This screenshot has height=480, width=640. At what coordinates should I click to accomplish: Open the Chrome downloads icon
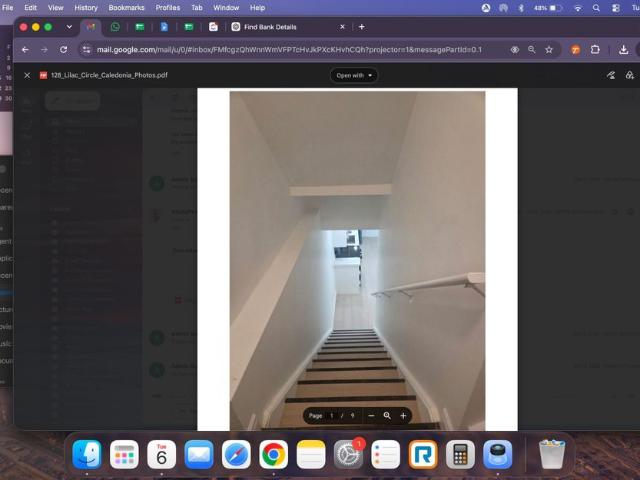(623, 50)
